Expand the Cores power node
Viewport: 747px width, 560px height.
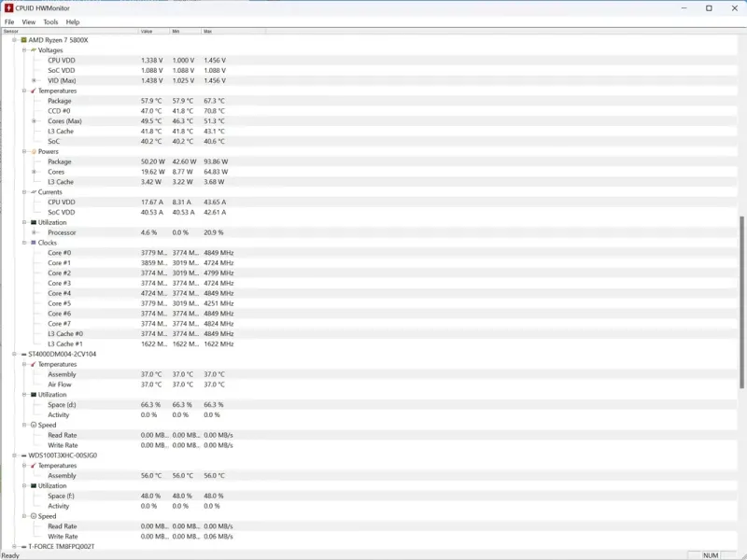pos(34,172)
